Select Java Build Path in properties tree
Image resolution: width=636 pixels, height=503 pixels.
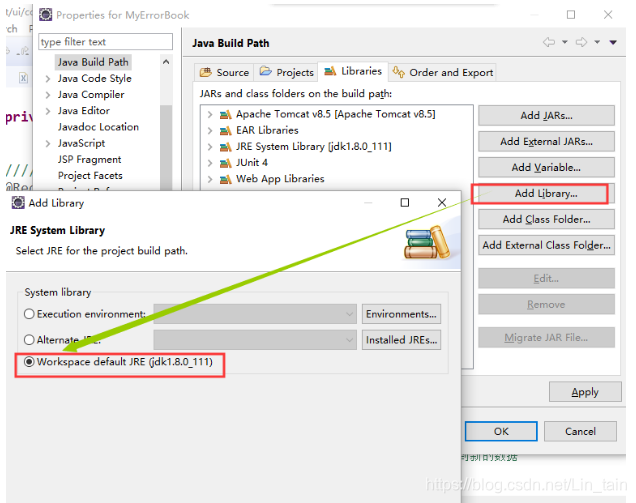click(x=93, y=62)
